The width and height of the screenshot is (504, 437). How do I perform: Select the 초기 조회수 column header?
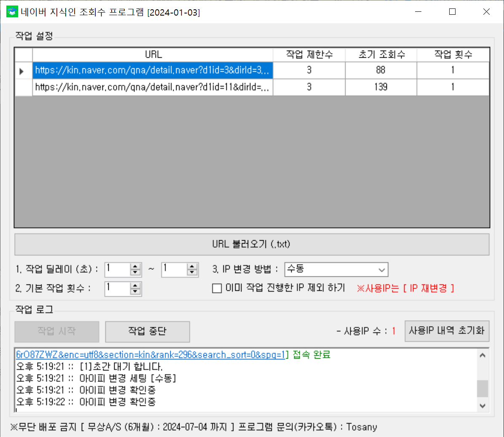pyautogui.click(x=381, y=55)
